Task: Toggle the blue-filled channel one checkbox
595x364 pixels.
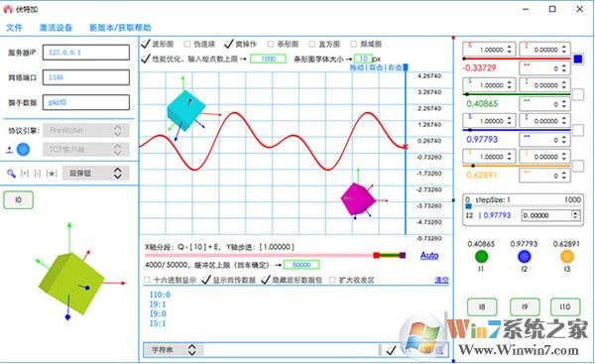Action: (x=578, y=60)
